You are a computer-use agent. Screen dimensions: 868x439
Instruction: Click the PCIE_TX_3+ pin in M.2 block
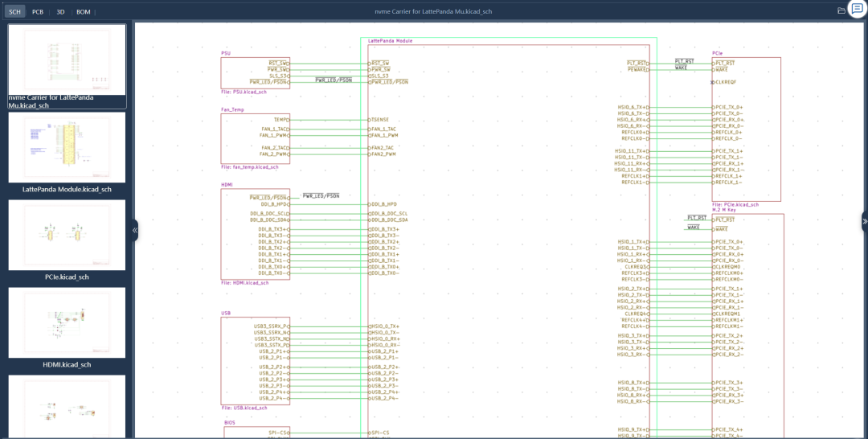point(727,383)
